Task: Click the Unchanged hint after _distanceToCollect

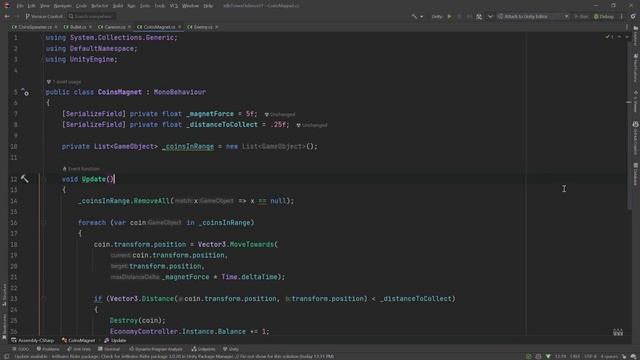Action: 312,125
